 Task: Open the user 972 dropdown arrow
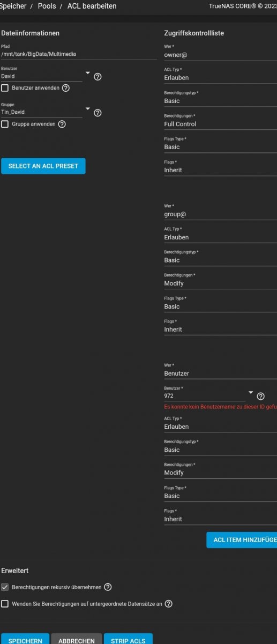click(250, 392)
